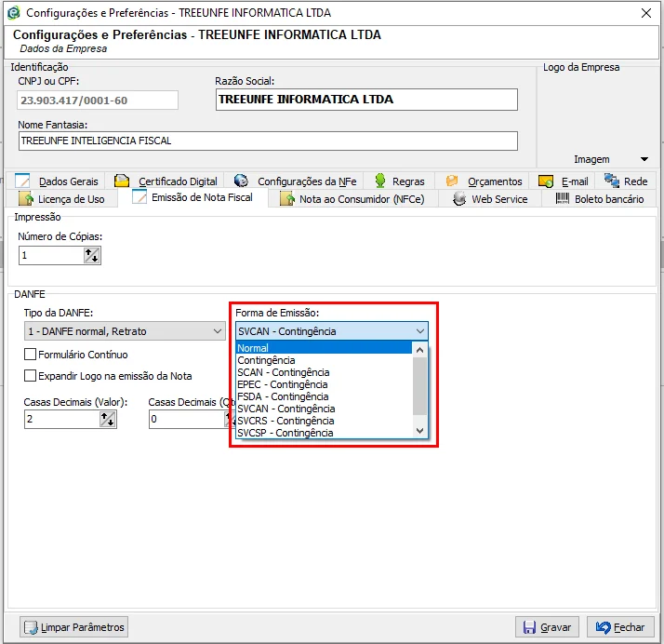Click the Número de Cópias spinner arrows

(91, 256)
